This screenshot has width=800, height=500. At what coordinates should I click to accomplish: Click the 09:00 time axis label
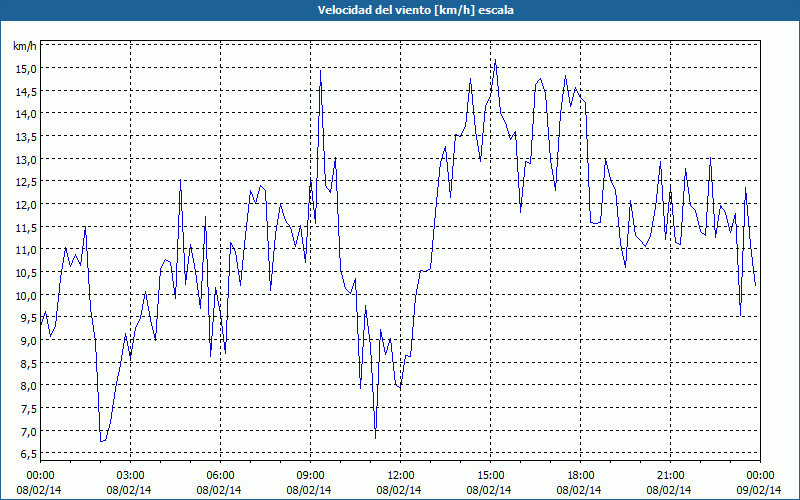click(x=310, y=476)
